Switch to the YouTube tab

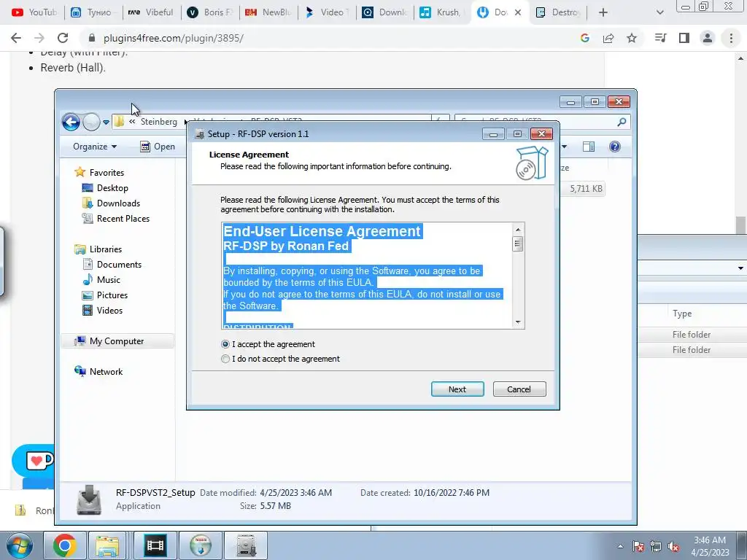coord(34,12)
